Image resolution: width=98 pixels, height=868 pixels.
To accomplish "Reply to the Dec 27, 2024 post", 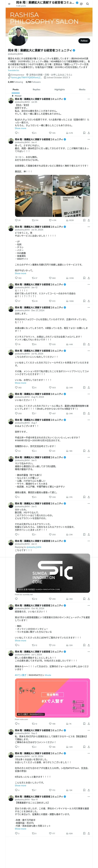I will tap(16, 344).
